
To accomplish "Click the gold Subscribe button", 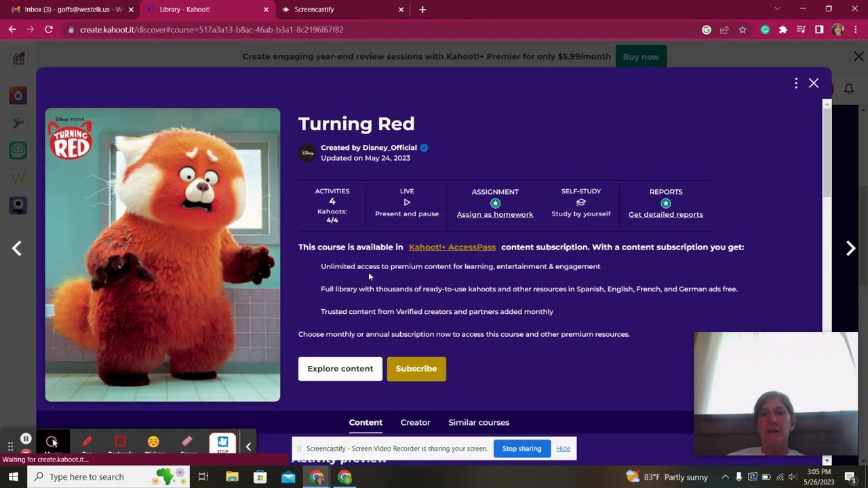I will coord(416,369).
